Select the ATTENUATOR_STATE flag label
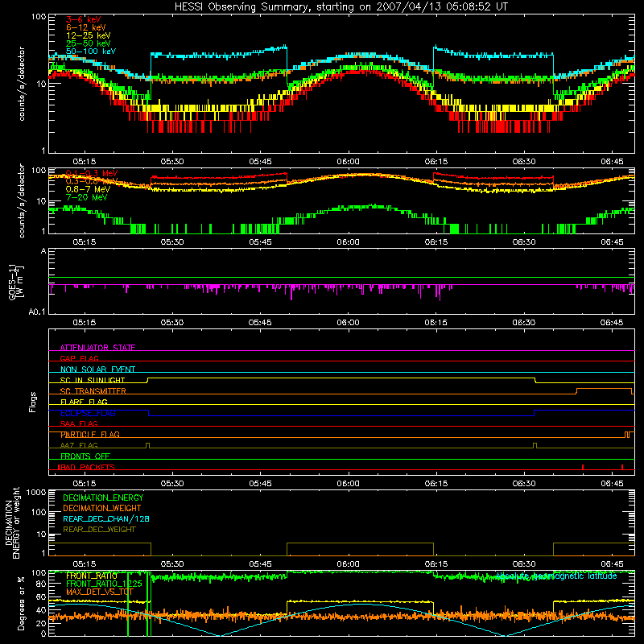644x644 pixels. coord(97,348)
